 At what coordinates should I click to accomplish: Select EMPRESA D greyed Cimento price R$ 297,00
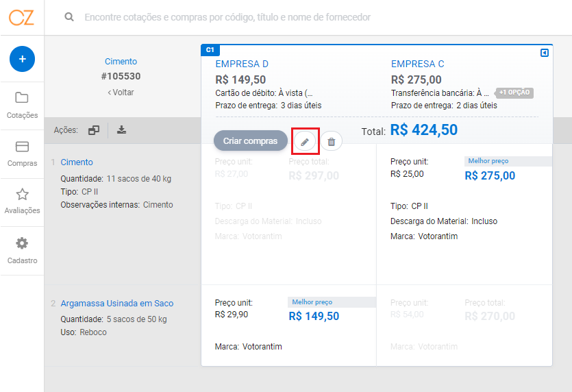314,176
